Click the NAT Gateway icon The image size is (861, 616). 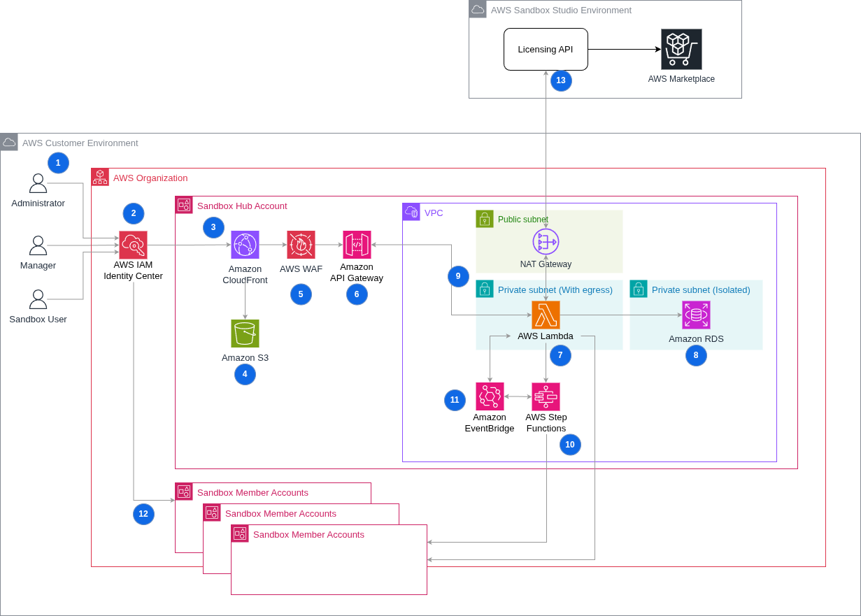tap(545, 241)
